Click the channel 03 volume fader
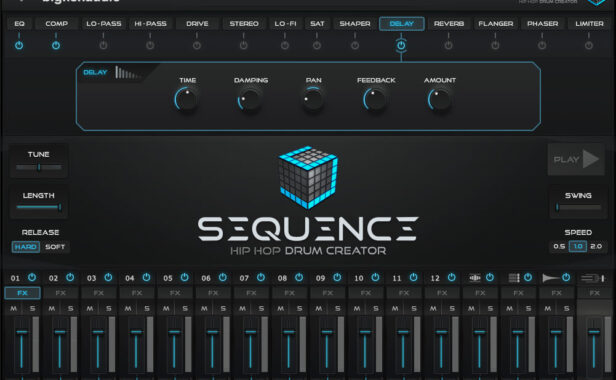 click(98, 332)
